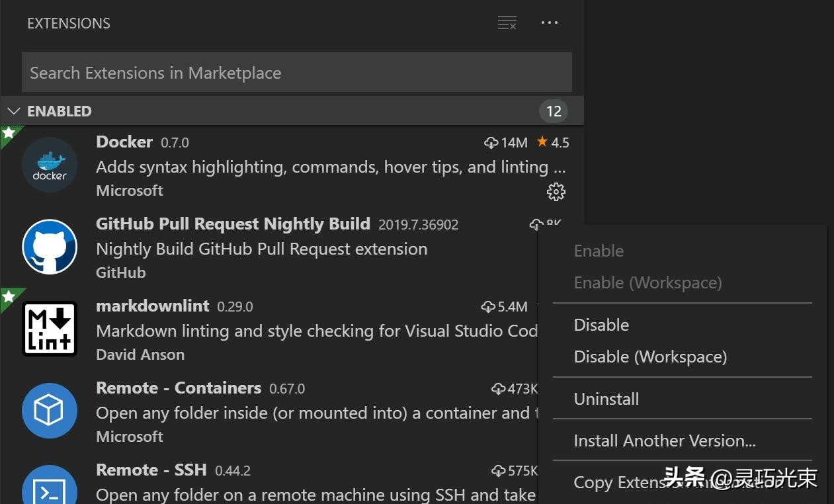Viewport: 834px width, 504px height.
Task: Select Disable from the context menu
Action: [601, 325]
